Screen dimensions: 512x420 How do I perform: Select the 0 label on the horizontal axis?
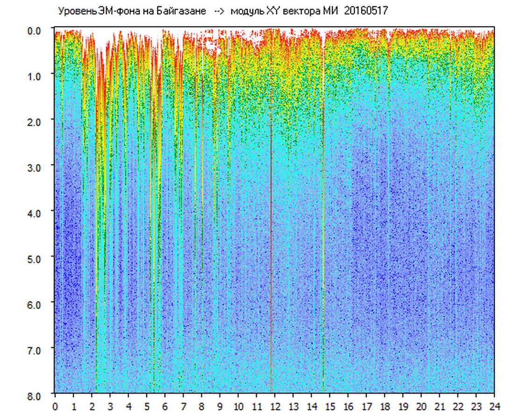click(x=55, y=406)
